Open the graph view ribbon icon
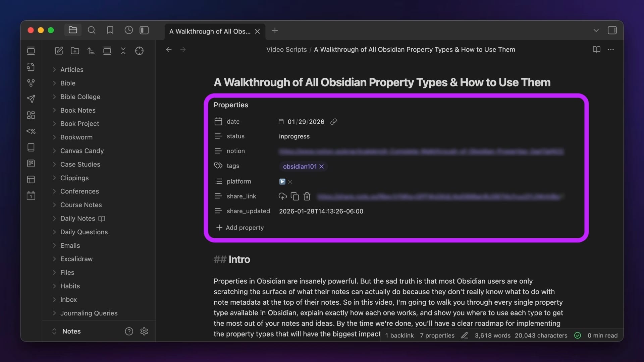644x362 pixels. (31, 83)
